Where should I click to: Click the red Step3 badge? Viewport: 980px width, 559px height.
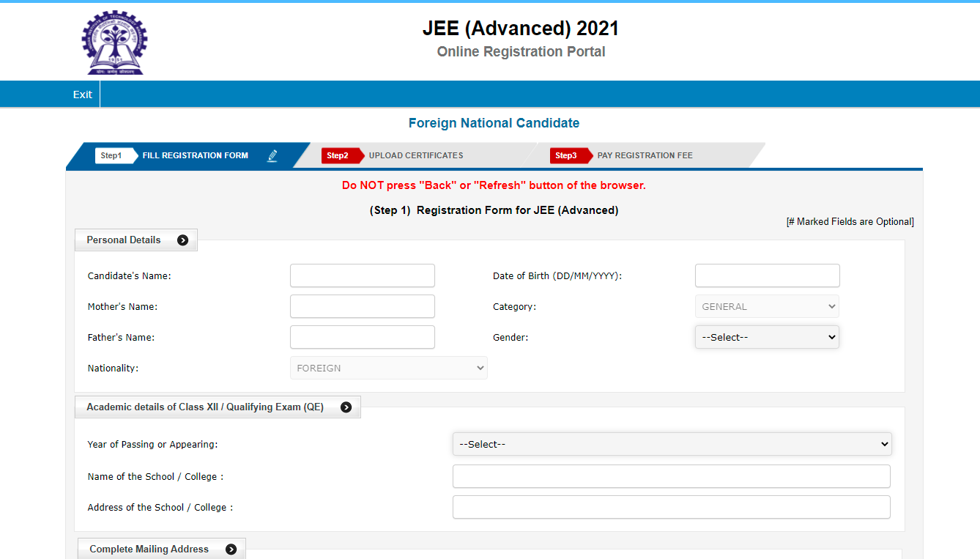[x=565, y=155]
